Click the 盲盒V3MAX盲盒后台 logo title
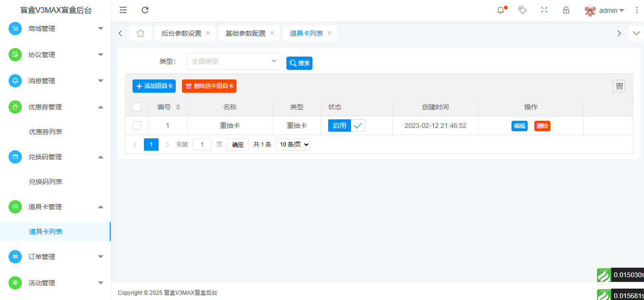The image size is (644, 300). 56,10
